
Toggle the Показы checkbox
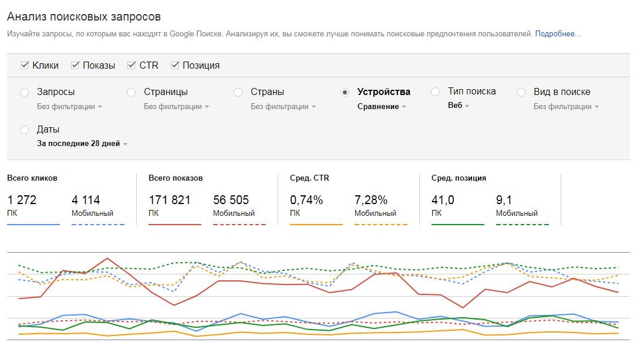tap(75, 65)
